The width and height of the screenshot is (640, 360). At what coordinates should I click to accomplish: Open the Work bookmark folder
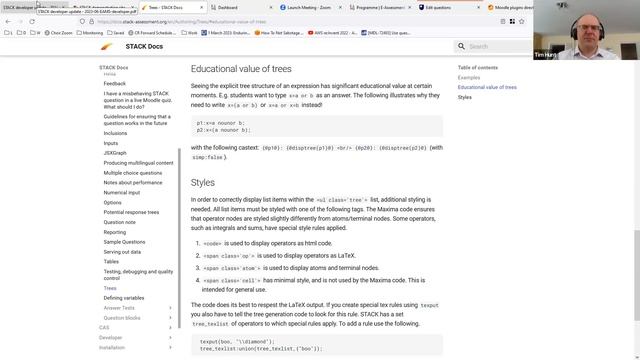[x=189, y=33]
